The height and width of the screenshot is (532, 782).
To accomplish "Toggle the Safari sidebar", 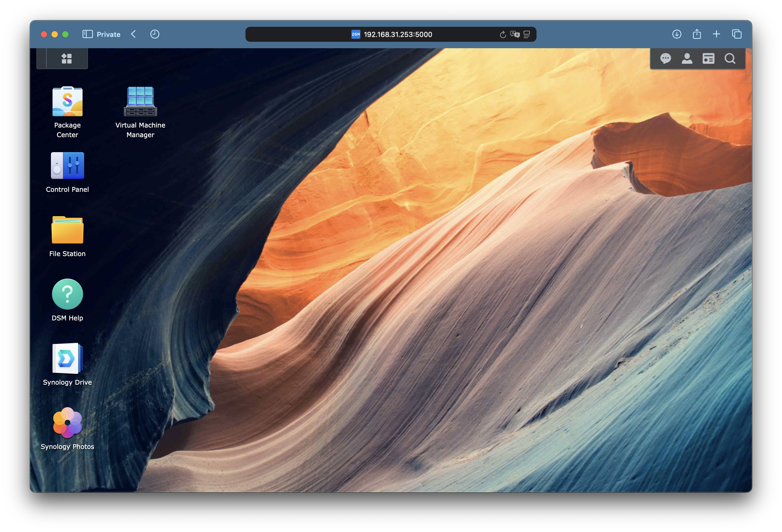I will (87, 34).
